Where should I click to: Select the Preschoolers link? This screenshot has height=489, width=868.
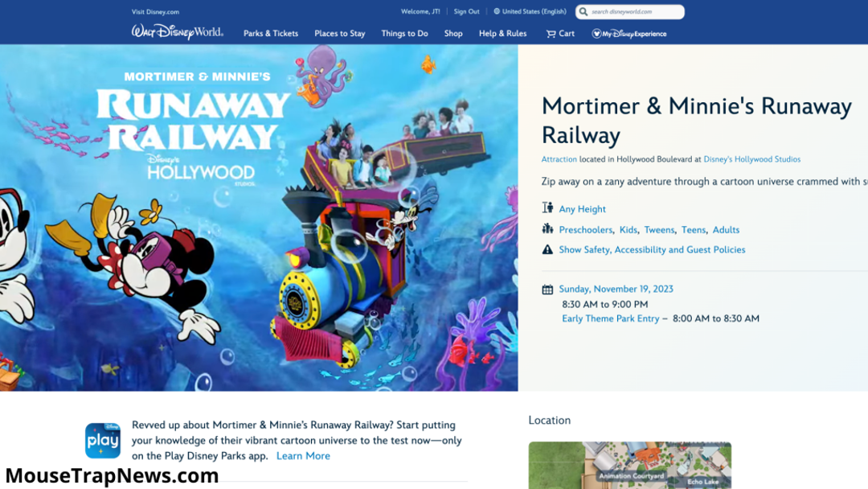(x=586, y=230)
